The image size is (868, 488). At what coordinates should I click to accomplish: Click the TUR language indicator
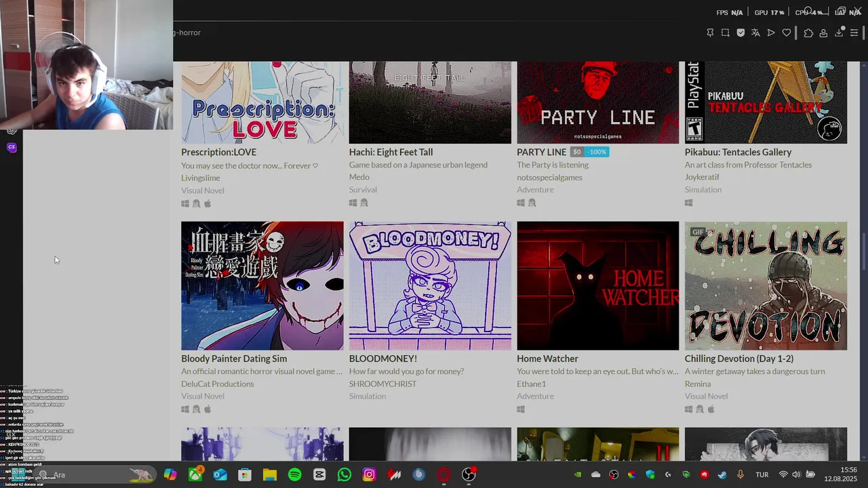[x=762, y=475]
